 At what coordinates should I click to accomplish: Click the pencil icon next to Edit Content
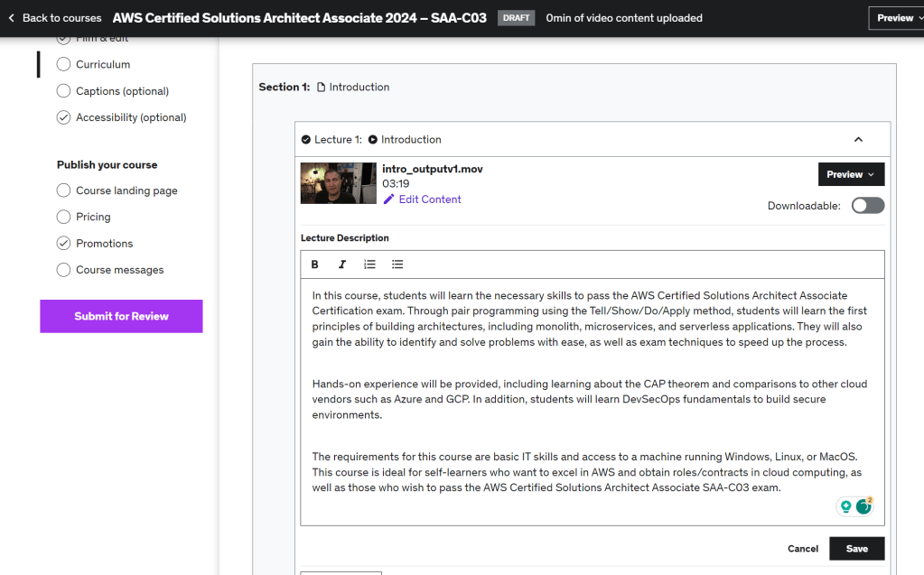pyautogui.click(x=388, y=199)
